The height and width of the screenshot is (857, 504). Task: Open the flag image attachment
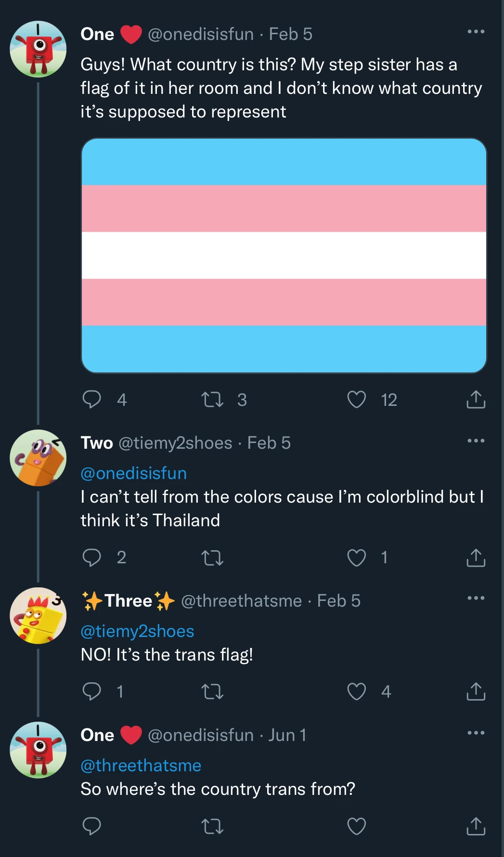[284, 255]
